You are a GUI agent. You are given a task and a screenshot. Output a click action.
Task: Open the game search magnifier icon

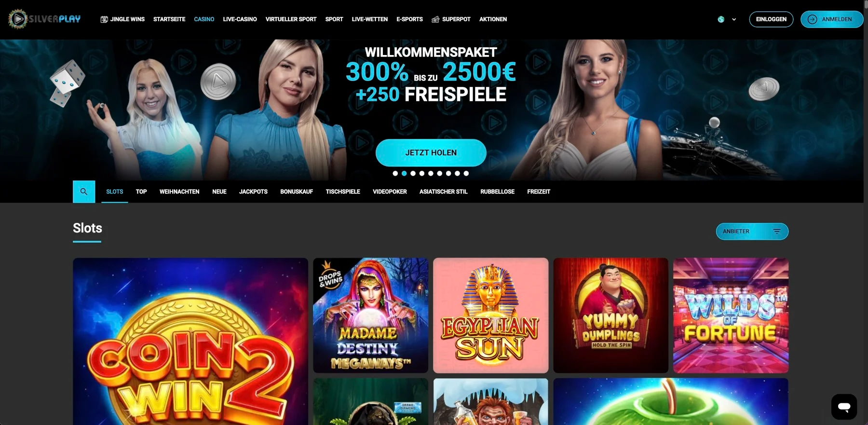point(84,192)
